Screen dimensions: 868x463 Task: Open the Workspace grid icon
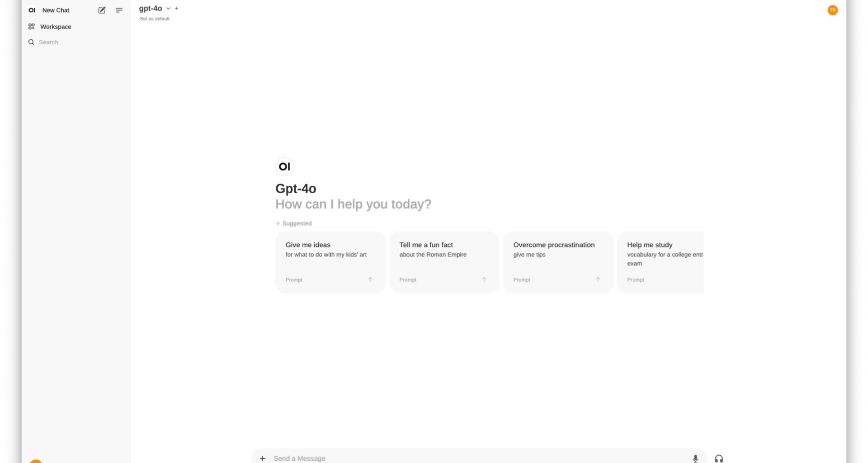tap(31, 27)
